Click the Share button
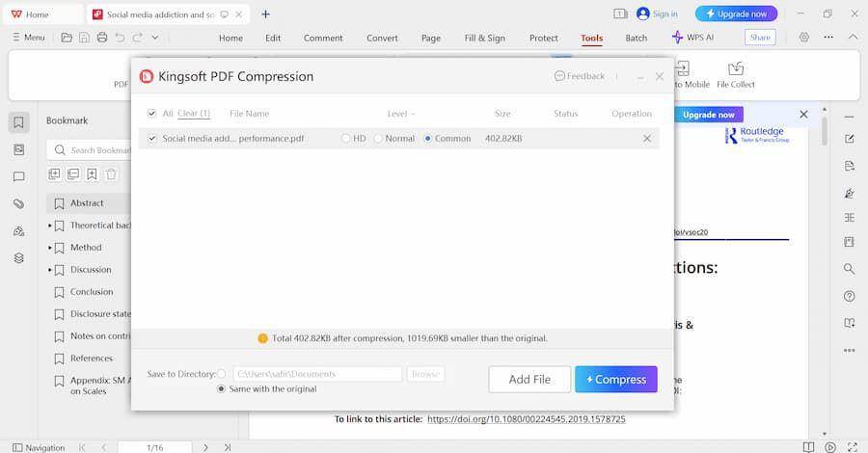The image size is (868, 453). point(760,37)
